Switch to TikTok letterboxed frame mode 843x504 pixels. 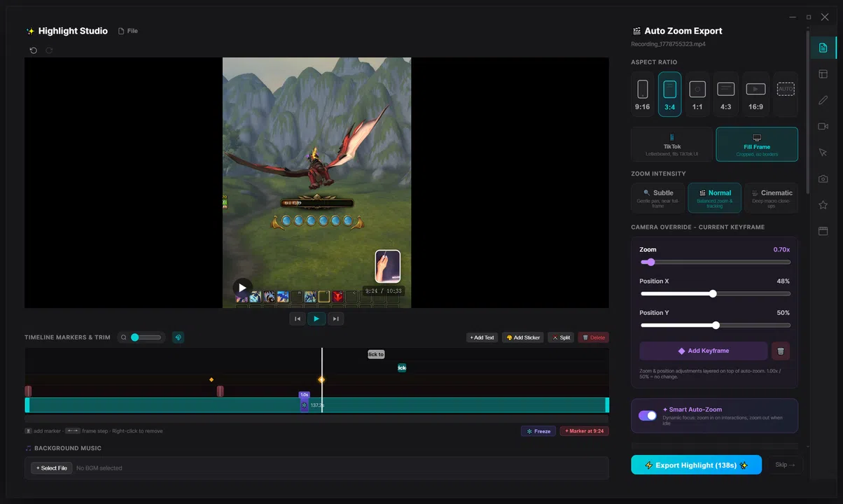[671, 144]
